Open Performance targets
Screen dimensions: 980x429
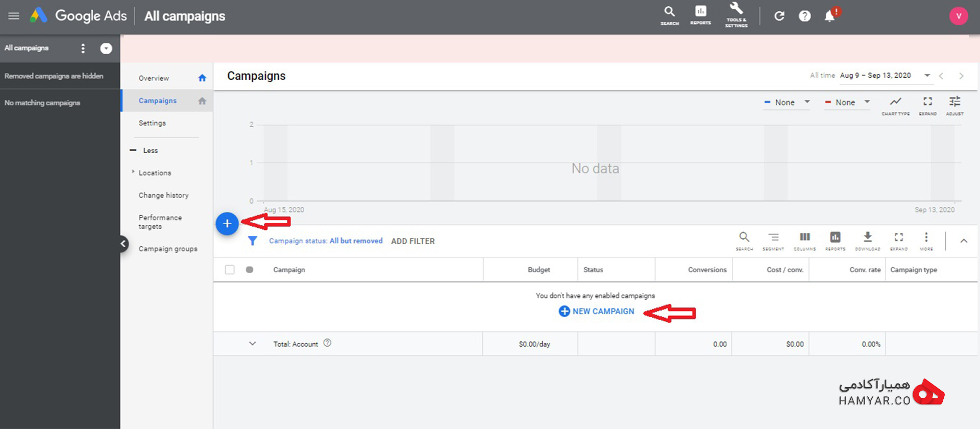(x=160, y=222)
